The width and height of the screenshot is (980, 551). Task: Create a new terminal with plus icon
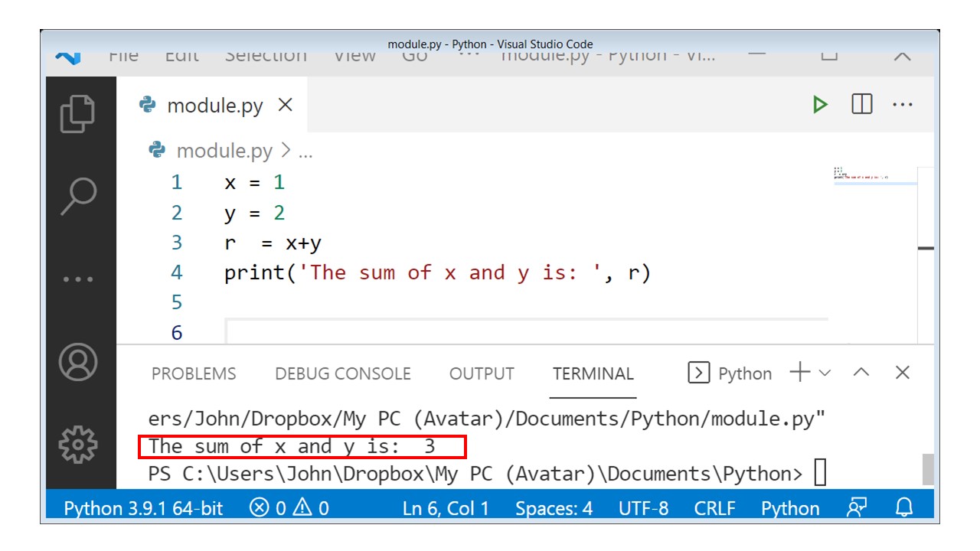tap(799, 373)
